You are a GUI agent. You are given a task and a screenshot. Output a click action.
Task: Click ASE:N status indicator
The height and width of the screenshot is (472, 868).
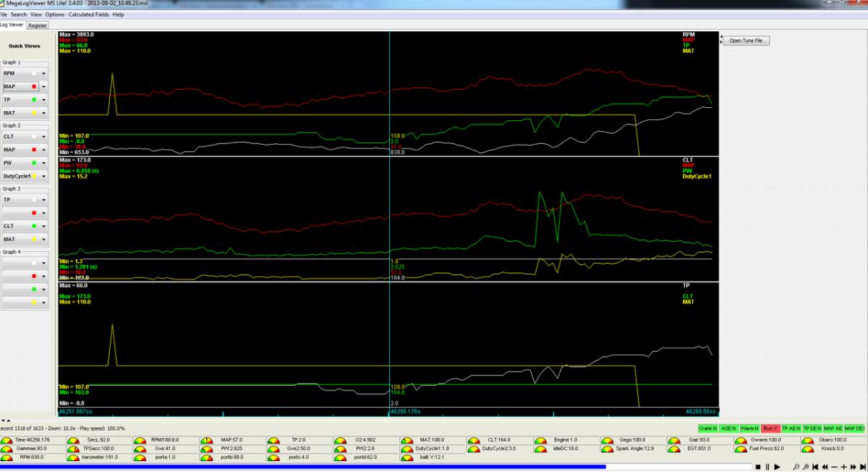click(728, 429)
